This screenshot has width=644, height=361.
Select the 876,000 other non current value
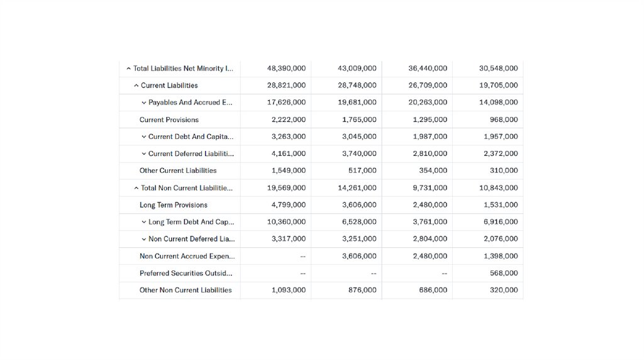[x=364, y=290]
